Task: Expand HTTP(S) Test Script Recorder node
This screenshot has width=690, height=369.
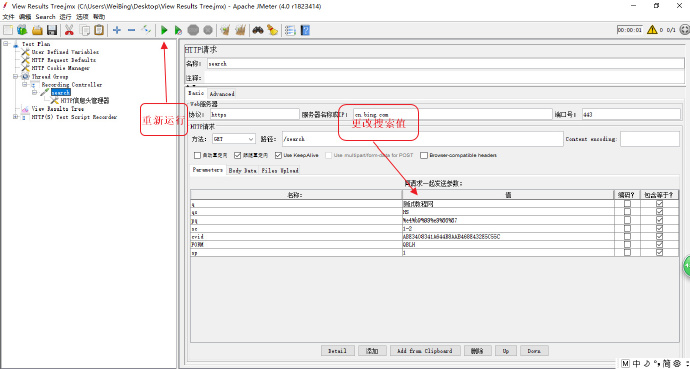Action: [16, 117]
